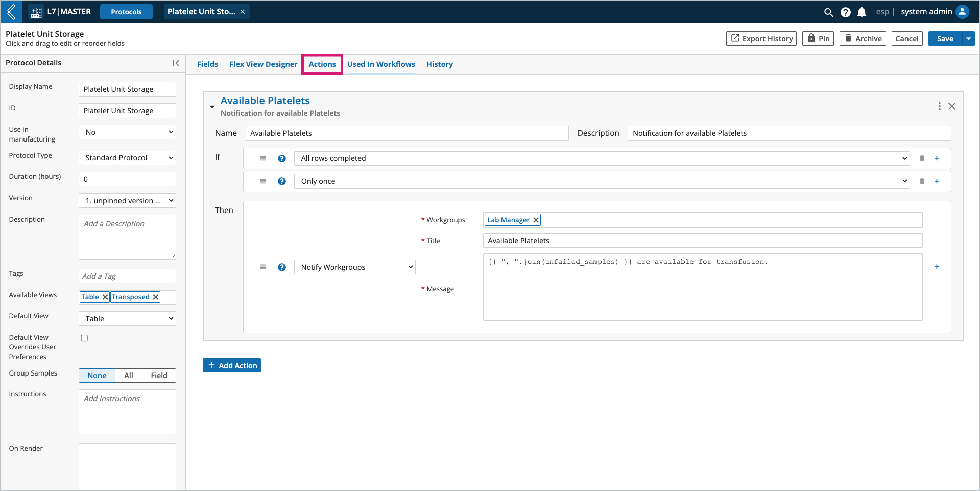The width and height of the screenshot is (980, 491).
Task: Open the Version dropdown
Action: coord(127,201)
